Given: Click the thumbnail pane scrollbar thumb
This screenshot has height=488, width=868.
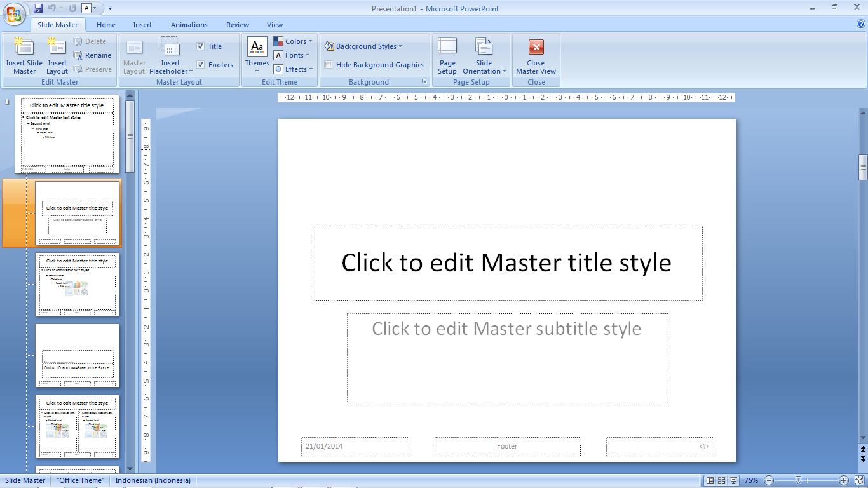Looking at the screenshot, I should coord(130,137).
